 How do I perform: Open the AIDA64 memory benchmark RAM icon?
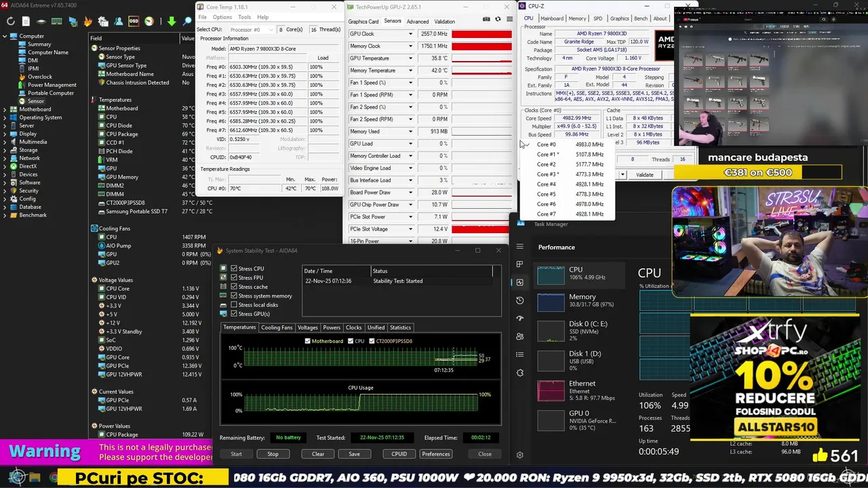(57, 21)
